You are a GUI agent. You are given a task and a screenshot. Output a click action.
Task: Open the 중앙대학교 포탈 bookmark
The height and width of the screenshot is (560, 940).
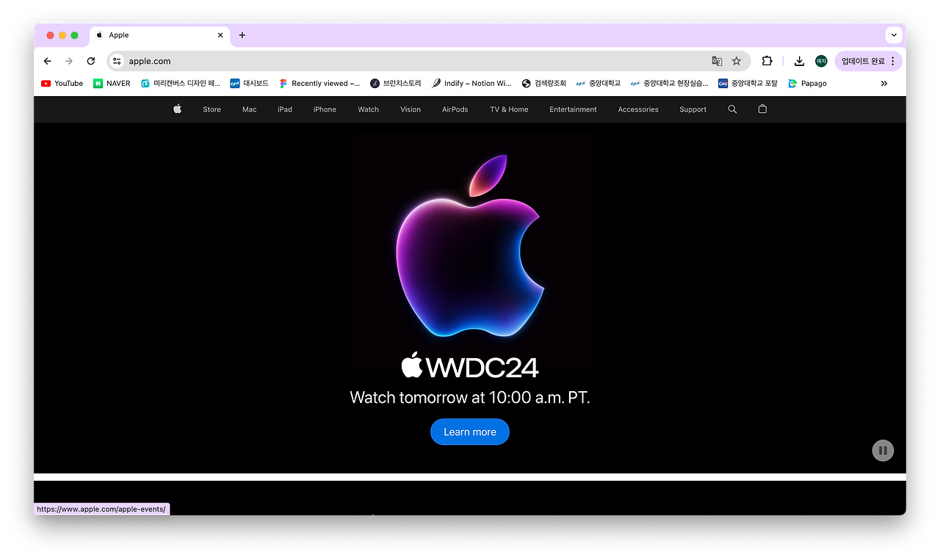pos(748,84)
